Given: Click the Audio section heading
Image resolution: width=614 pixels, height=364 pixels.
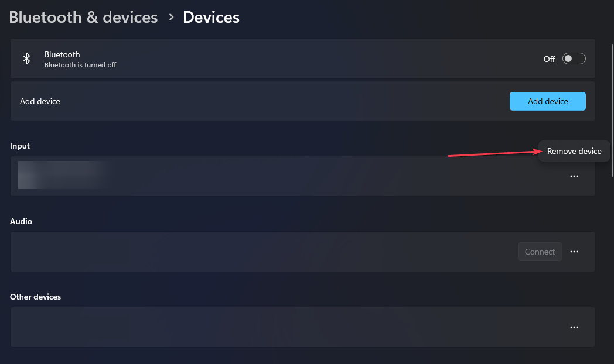Looking at the screenshot, I should [21, 221].
